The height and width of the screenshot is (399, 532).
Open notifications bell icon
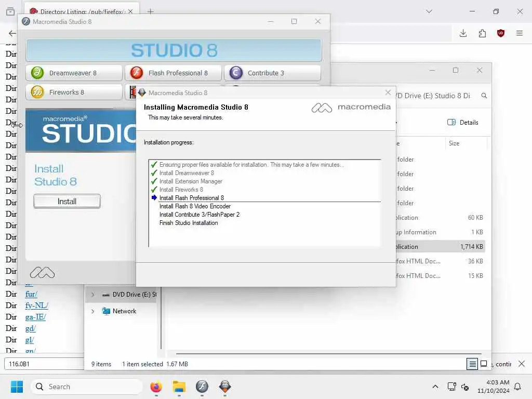pos(517,387)
